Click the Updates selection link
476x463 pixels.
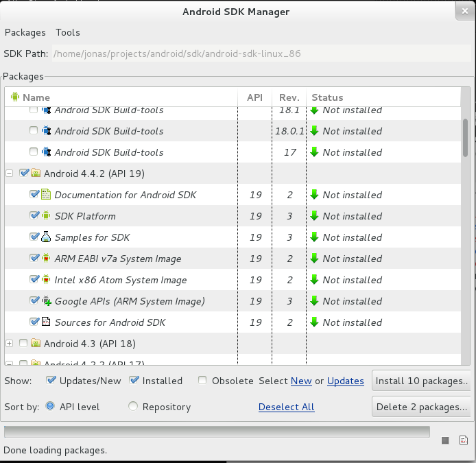[x=346, y=381]
